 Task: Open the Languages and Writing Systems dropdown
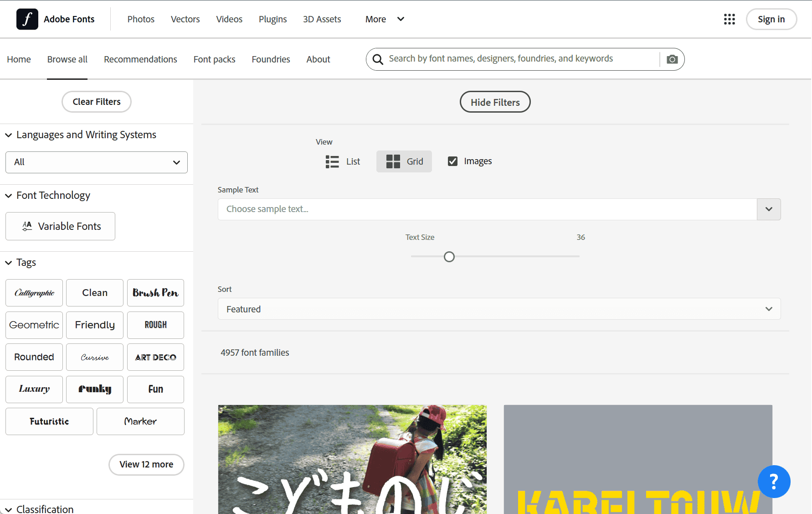point(97,162)
